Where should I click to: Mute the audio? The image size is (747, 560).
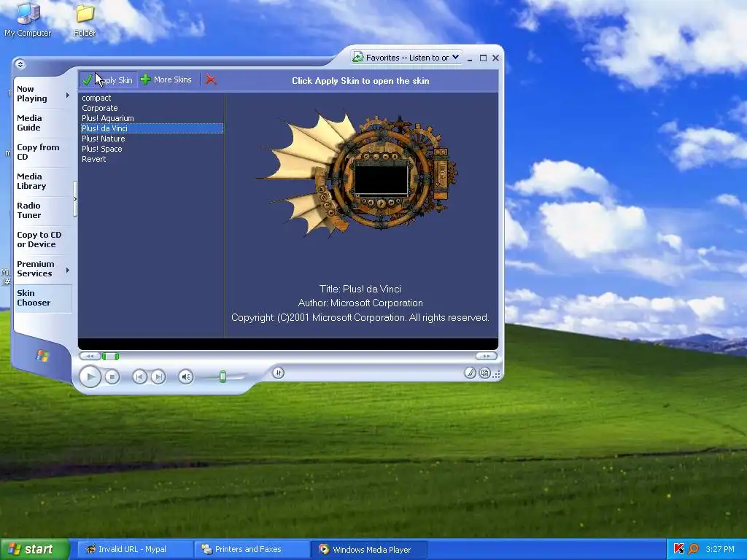186,377
